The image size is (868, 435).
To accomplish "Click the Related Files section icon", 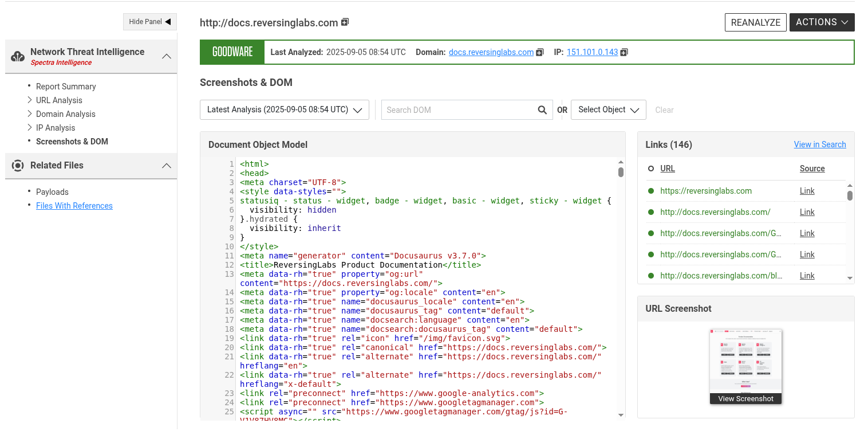I will tap(18, 166).
